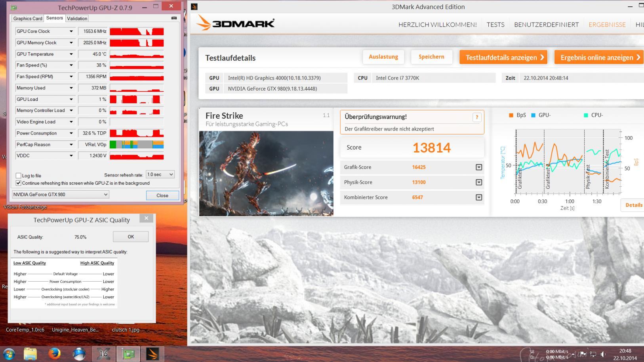Switch to Graphics Card tab

coord(27,19)
